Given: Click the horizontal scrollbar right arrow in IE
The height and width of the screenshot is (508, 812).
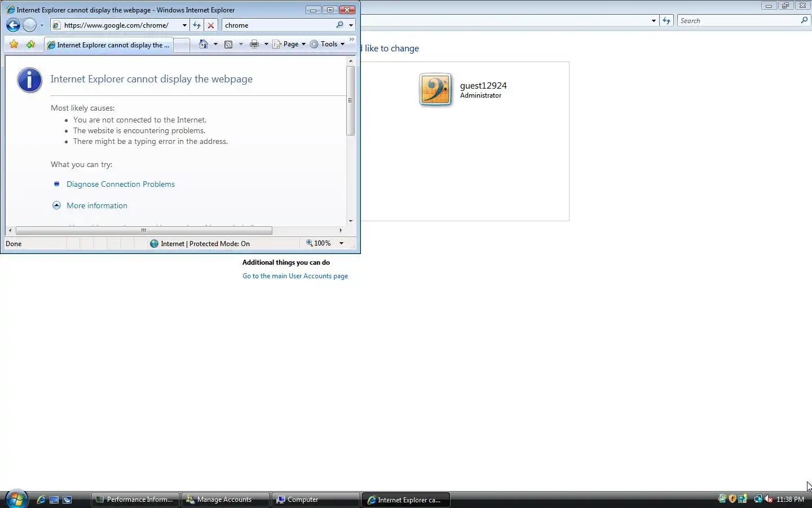Looking at the screenshot, I should click(x=341, y=230).
